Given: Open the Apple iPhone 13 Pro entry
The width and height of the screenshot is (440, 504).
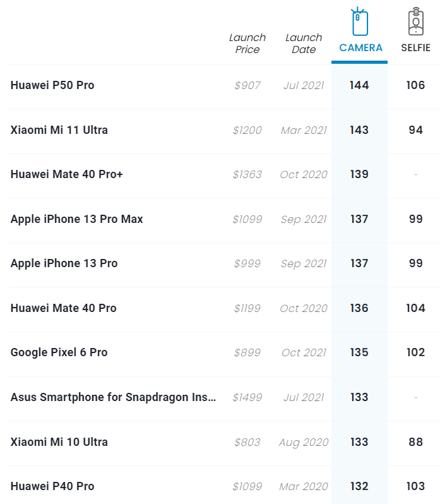Looking at the screenshot, I should [x=64, y=263].
